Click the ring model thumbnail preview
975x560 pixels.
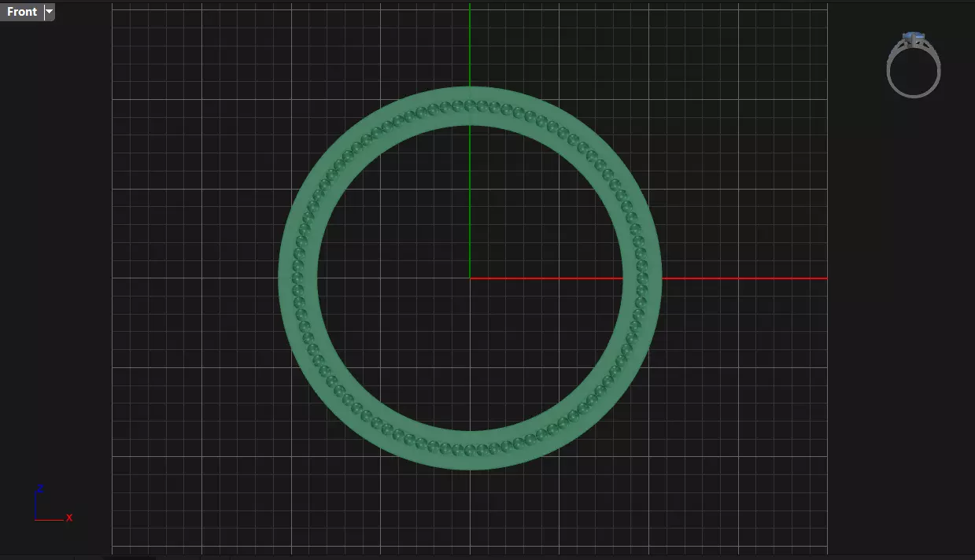914,64
